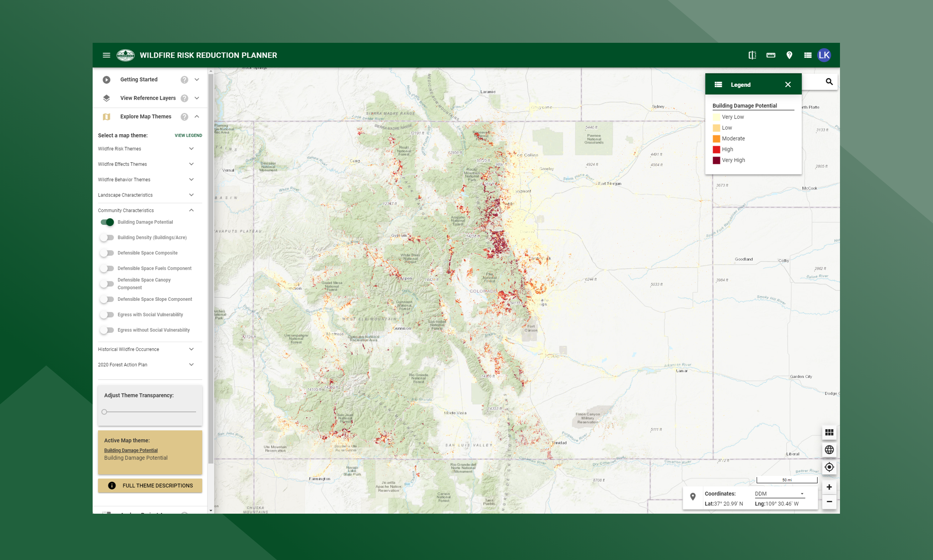Click the Legend panel list icon
This screenshot has height=560, width=933.
point(719,84)
